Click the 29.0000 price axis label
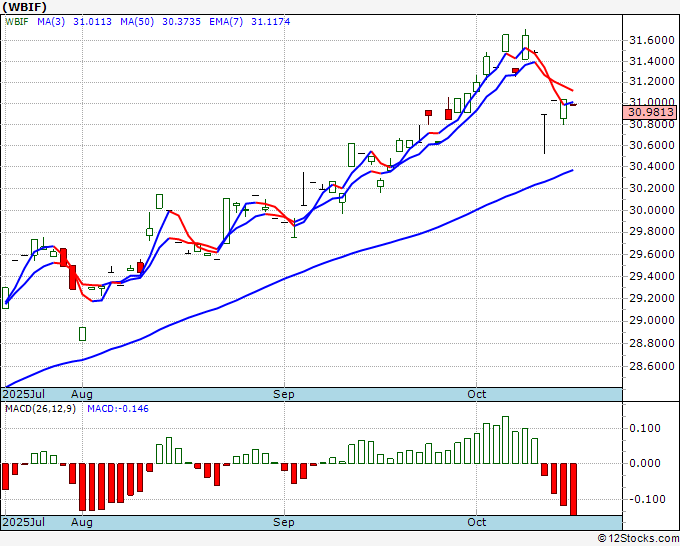The image size is (680, 546). (x=652, y=320)
